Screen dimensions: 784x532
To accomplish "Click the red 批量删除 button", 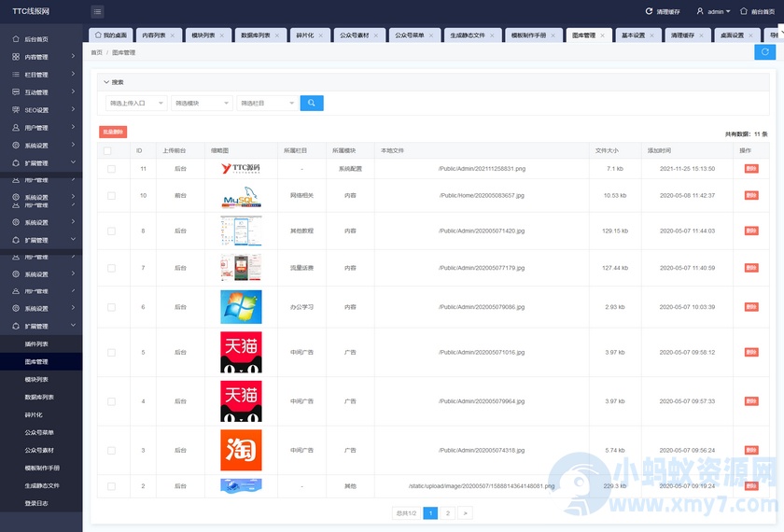I will point(112,133).
